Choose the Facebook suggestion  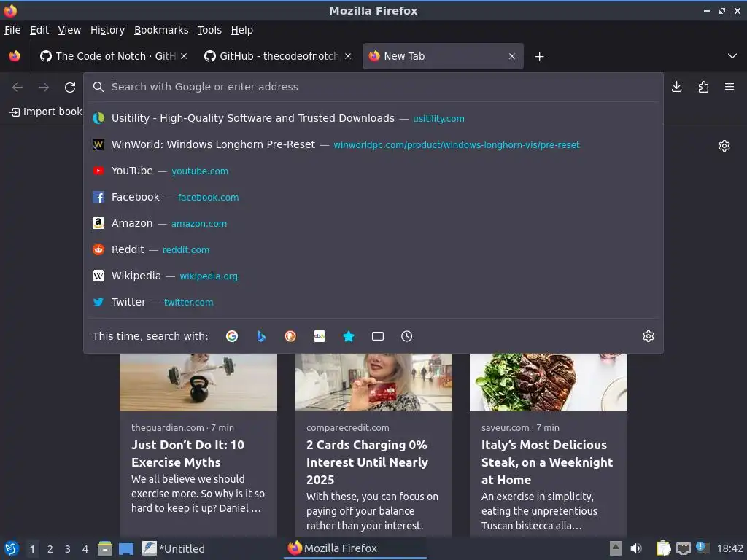[x=373, y=197]
